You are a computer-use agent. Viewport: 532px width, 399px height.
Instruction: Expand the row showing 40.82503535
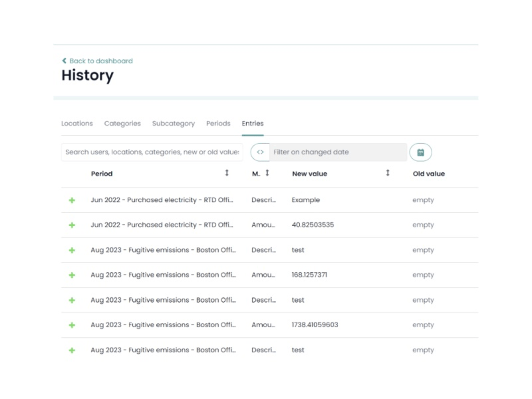72,225
